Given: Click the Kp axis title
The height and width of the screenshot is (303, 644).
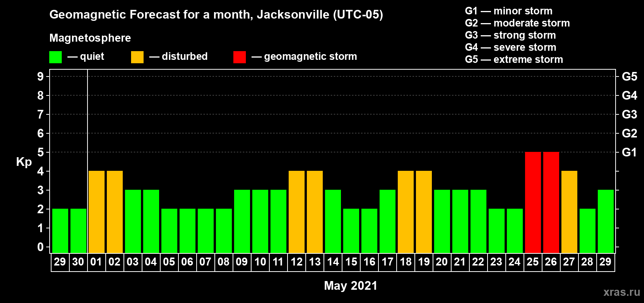Looking at the screenshot, I should tap(24, 162).
